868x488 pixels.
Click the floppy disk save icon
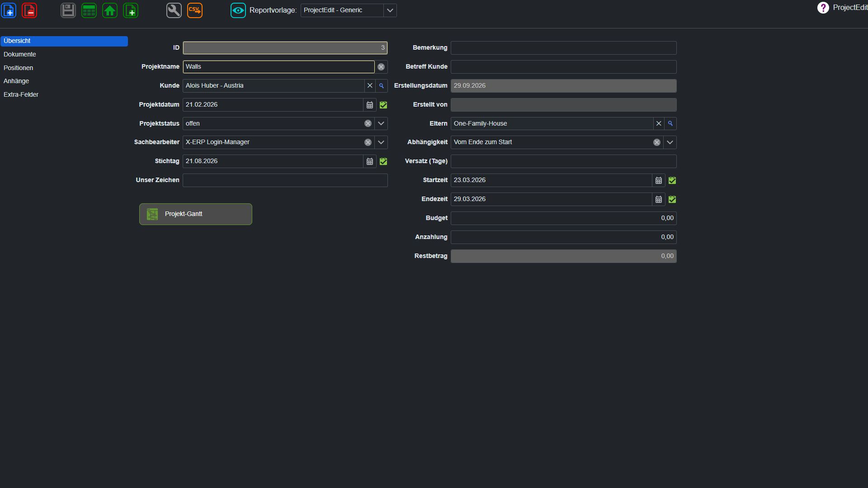click(x=68, y=10)
